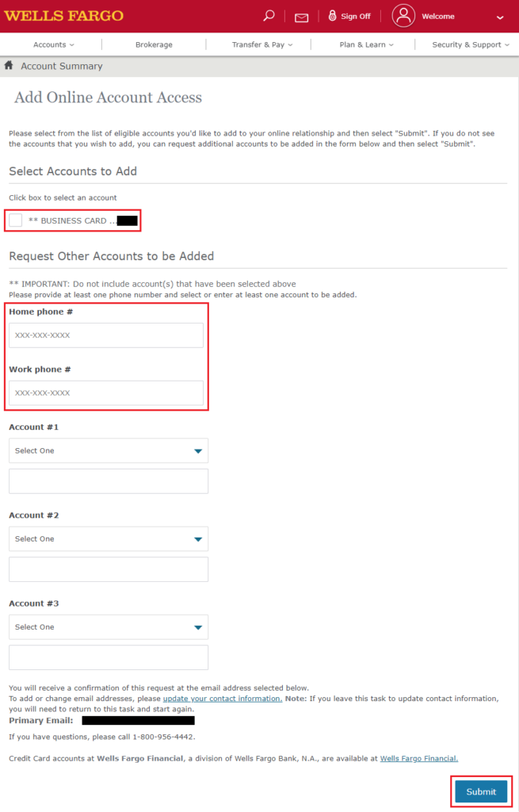Click the Sign Off lock icon
This screenshot has width=519, height=812.
[x=332, y=16]
